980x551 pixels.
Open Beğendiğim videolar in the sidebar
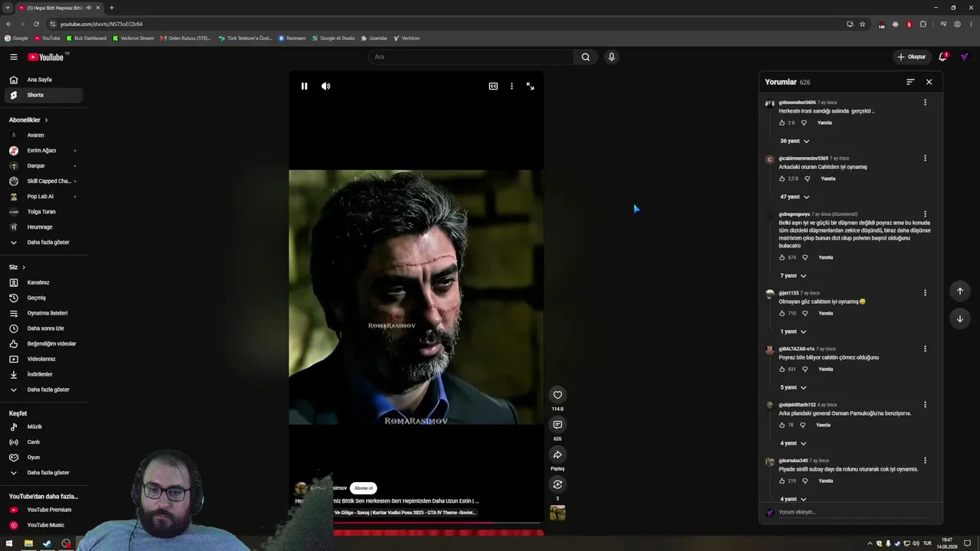pyautogui.click(x=44, y=344)
